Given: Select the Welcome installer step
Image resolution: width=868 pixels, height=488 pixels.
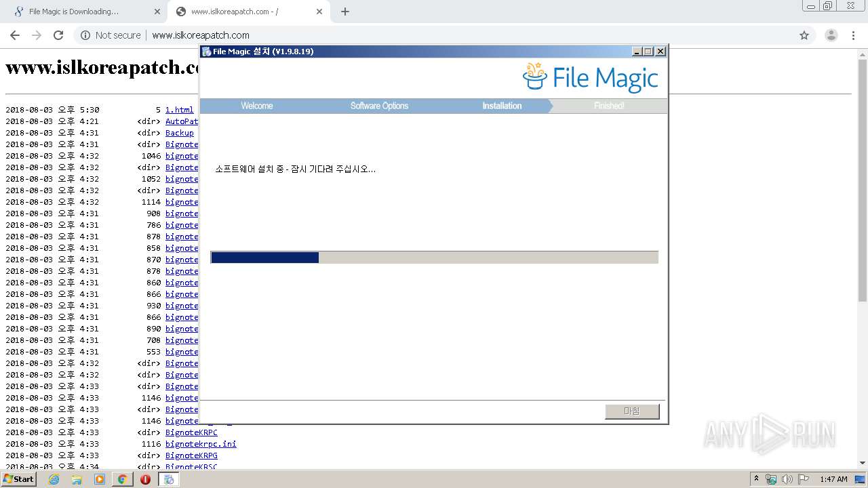Looking at the screenshot, I should pos(257,106).
